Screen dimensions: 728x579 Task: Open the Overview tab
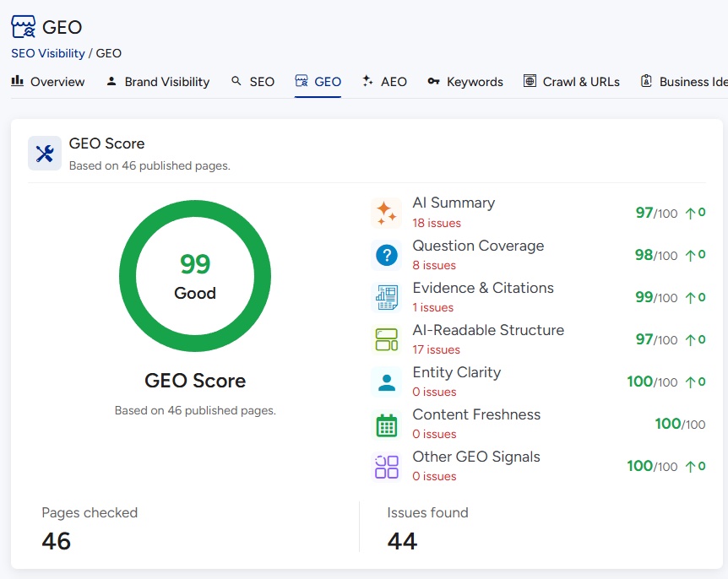tap(48, 82)
